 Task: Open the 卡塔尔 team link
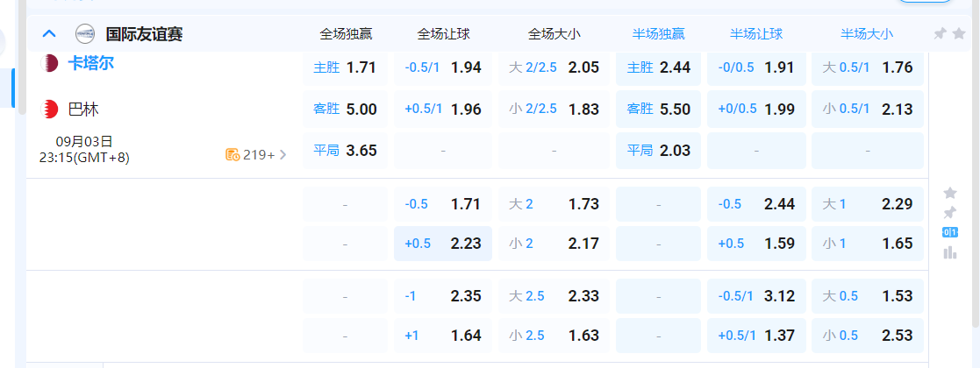point(91,63)
